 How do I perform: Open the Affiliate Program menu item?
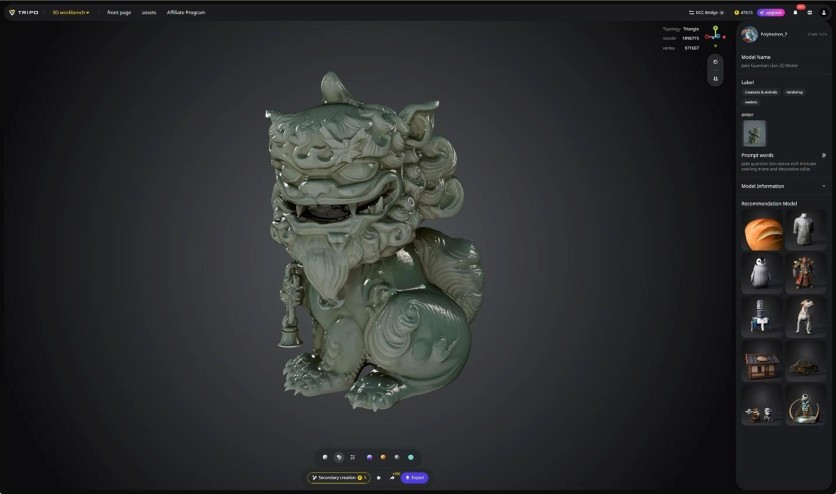point(185,12)
